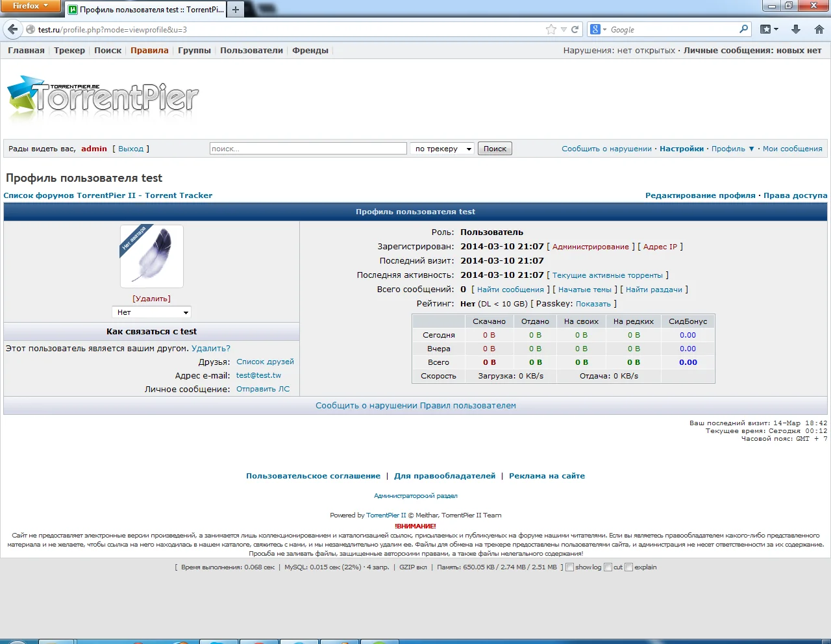Viewport: 831px width, 644px height.
Task: Click the browser back arrow button
Action: tap(12, 29)
